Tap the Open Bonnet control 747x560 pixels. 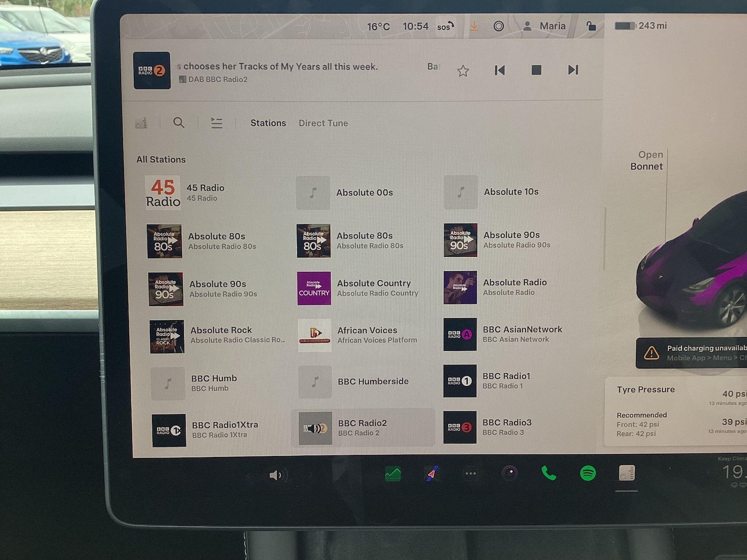646,160
